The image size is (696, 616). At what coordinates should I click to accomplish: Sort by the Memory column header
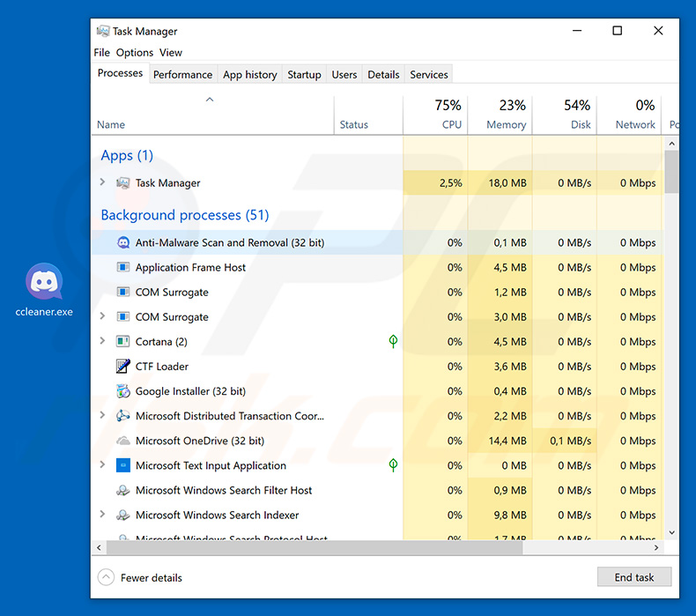(x=500, y=115)
